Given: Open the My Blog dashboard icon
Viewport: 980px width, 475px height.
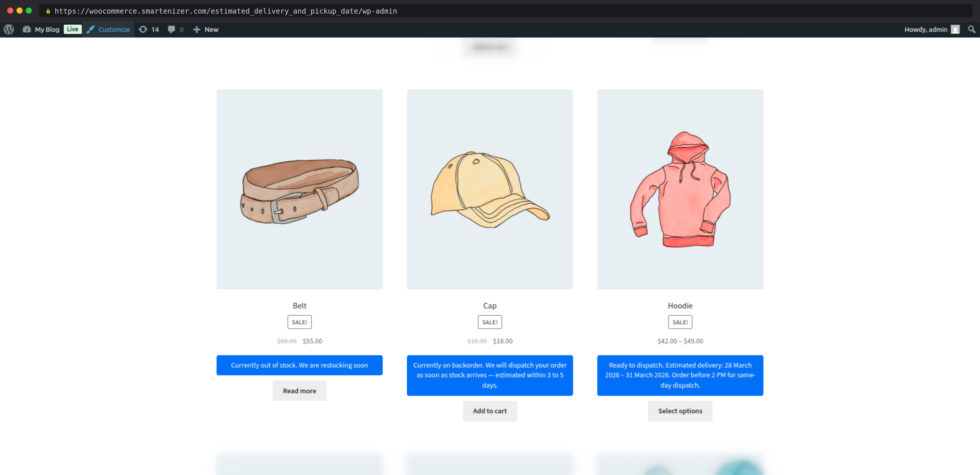Looking at the screenshot, I should coord(27,29).
